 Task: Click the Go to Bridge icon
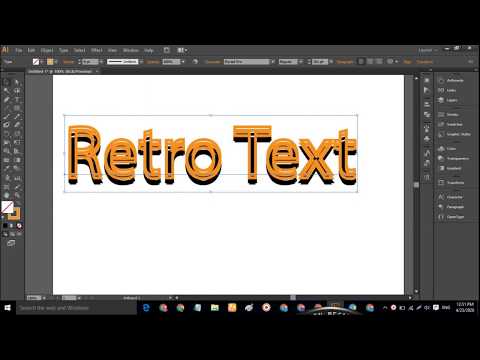coord(167,50)
